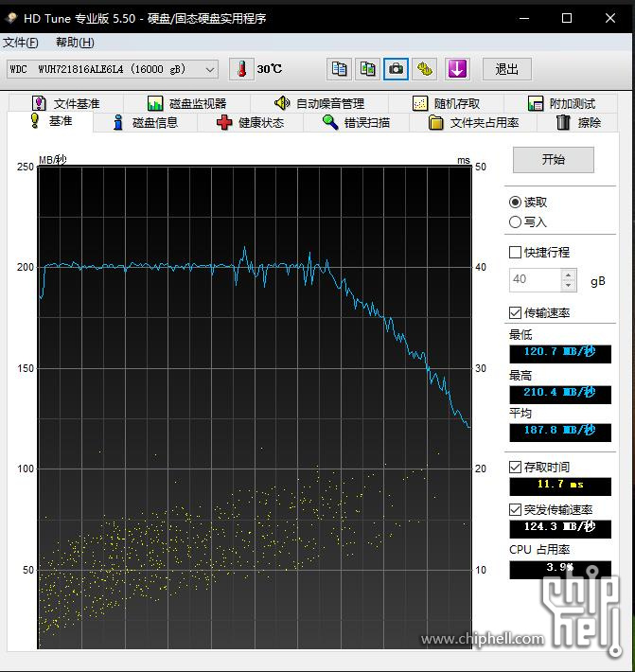Toggle the 突发传输速率 burst rate checkbox
Screen dimensions: 635x672
tap(515, 509)
